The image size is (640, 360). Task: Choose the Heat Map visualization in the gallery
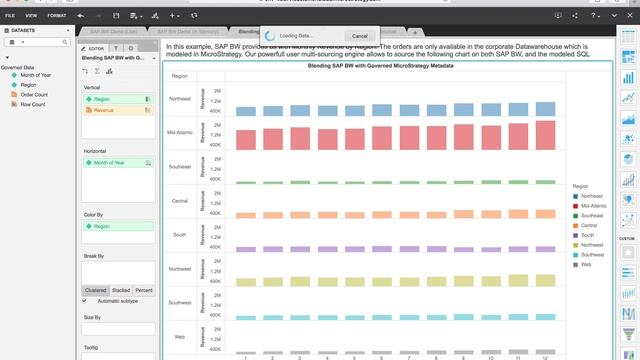(628, 57)
